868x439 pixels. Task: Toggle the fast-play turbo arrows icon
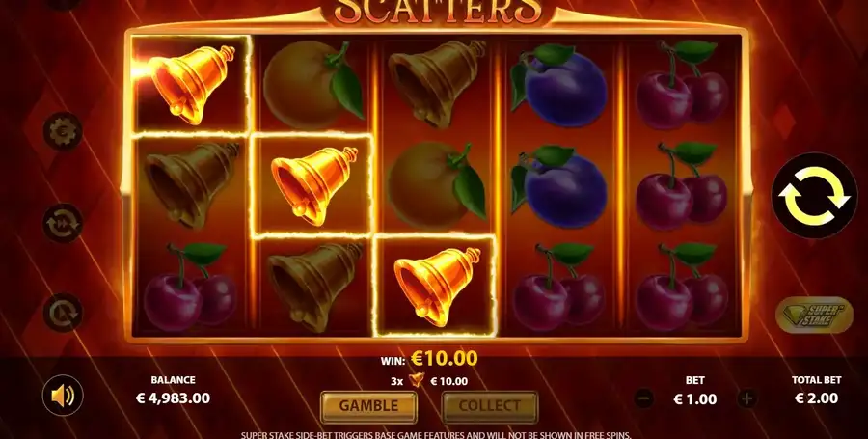[x=63, y=223]
